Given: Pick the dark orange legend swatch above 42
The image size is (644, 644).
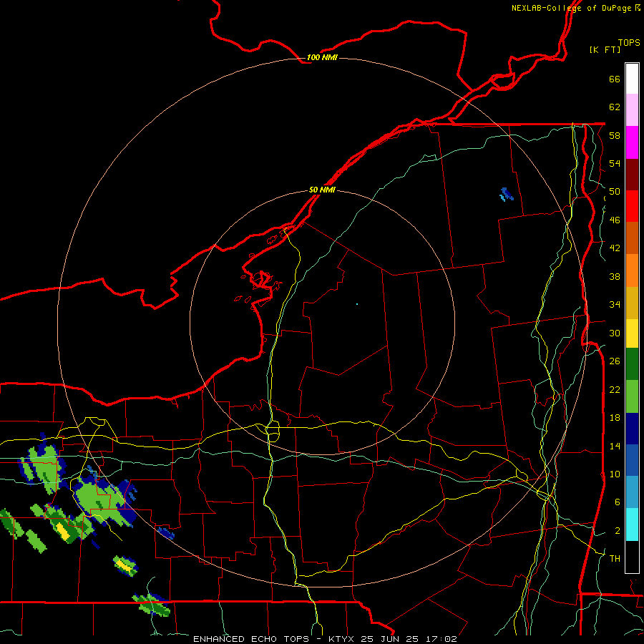Looking at the screenshot, I should pos(632,238).
